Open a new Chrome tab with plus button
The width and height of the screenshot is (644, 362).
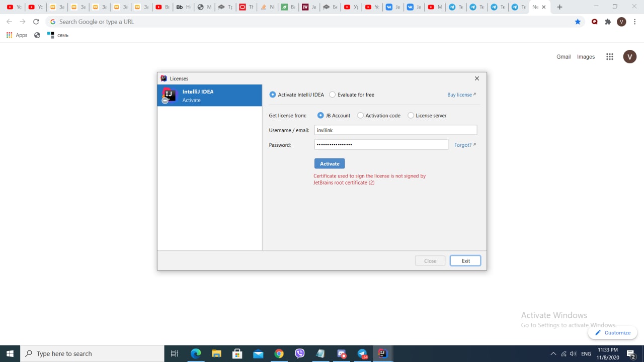[559, 7]
